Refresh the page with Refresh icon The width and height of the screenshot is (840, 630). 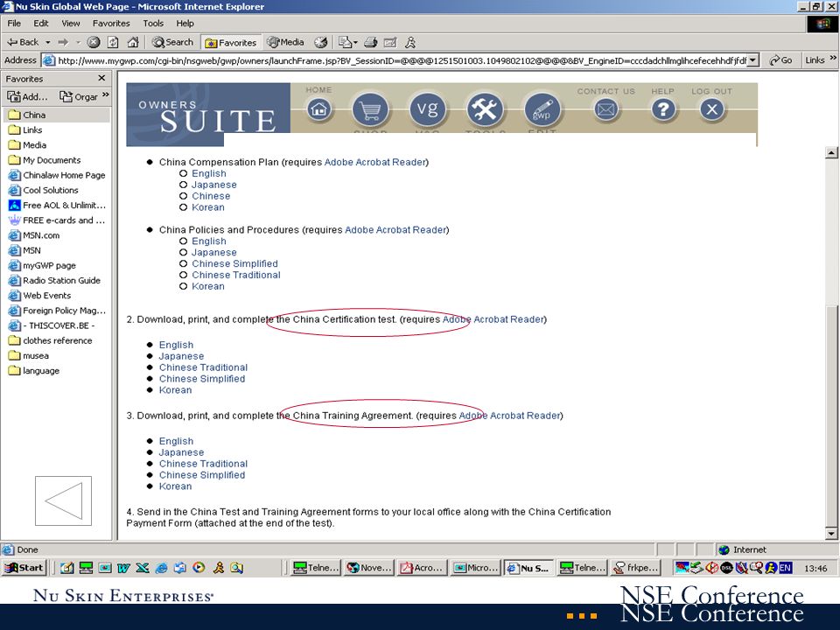coord(113,42)
